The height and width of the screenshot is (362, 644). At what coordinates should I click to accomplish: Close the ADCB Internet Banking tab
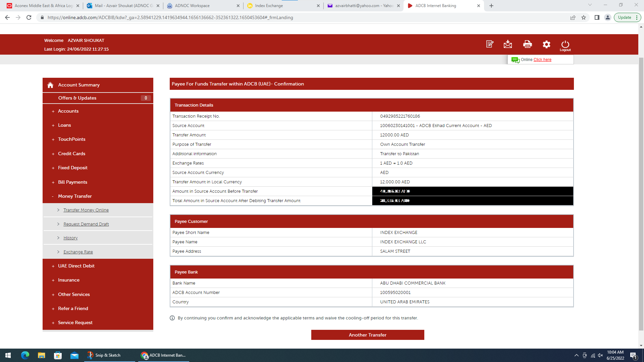coord(479,6)
